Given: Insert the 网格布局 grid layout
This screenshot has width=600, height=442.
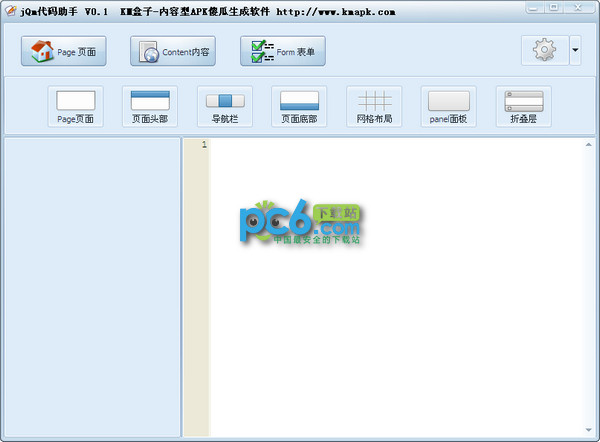Looking at the screenshot, I should coord(374,106).
